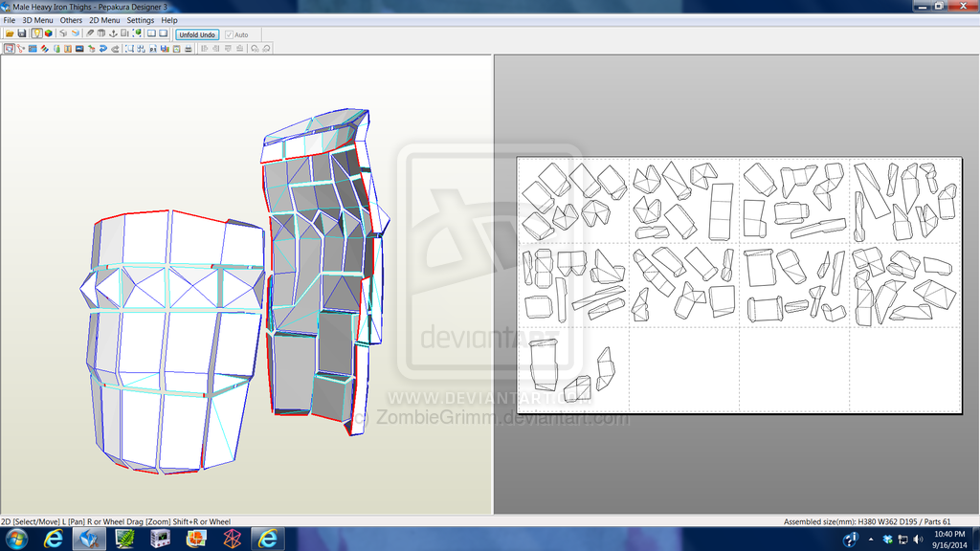Activate the Select/Move tool icon
The height and width of the screenshot is (551, 980).
[x=9, y=48]
